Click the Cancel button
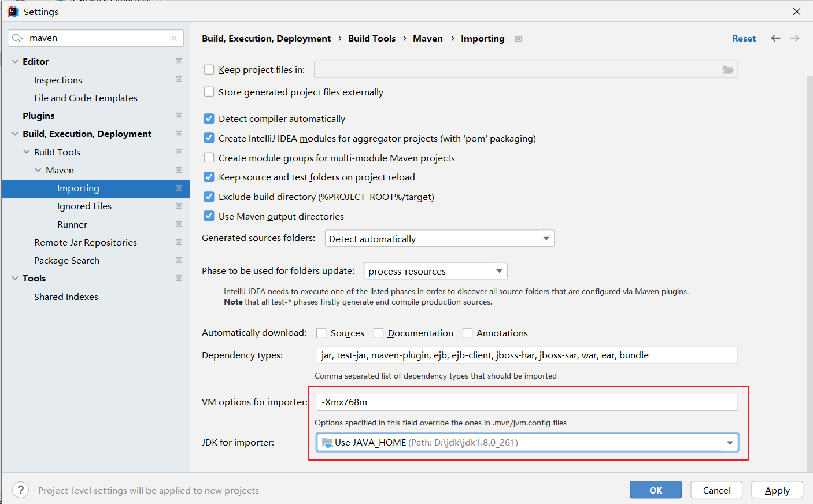The height and width of the screenshot is (504, 813). (717, 490)
